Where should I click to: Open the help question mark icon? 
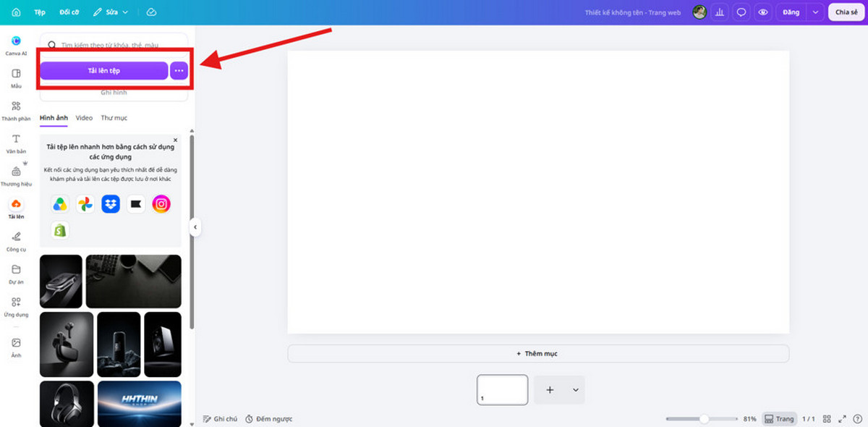click(857, 419)
